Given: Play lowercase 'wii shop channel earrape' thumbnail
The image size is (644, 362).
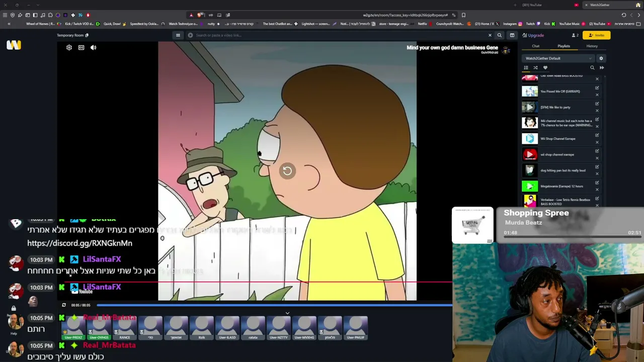Looking at the screenshot, I should pos(529,154).
